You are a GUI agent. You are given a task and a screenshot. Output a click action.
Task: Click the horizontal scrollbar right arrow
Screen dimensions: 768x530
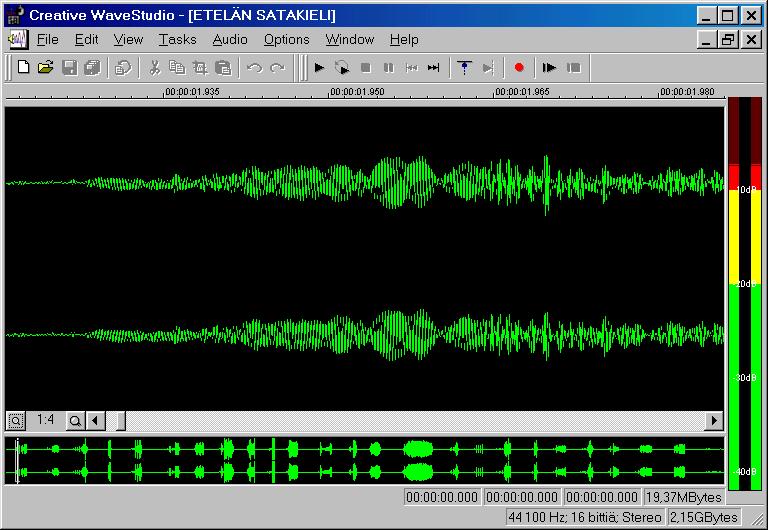click(x=714, y=420)
